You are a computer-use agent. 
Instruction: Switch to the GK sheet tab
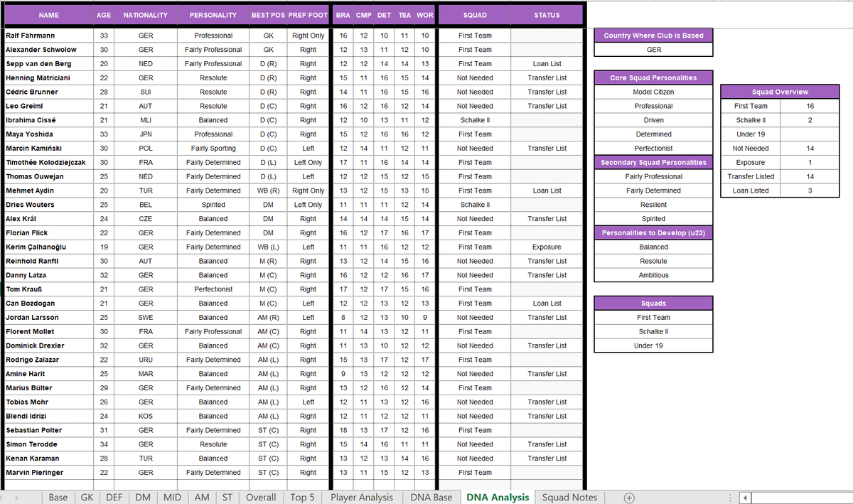(x=87, y=498)
